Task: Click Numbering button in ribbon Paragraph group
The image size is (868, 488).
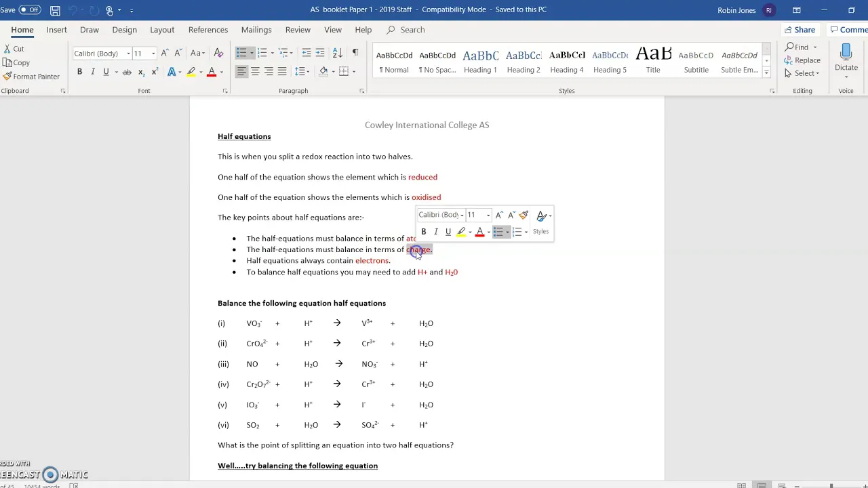Action: [x=262, y=53]
